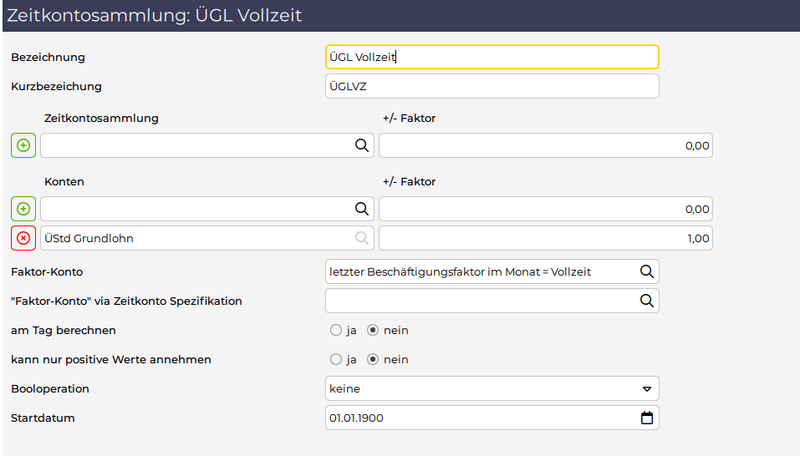Click the Kurzbezeichnung field containing ÜGLVZ
The width and height of the screenshot is (800, 456).
pos(492,86)
